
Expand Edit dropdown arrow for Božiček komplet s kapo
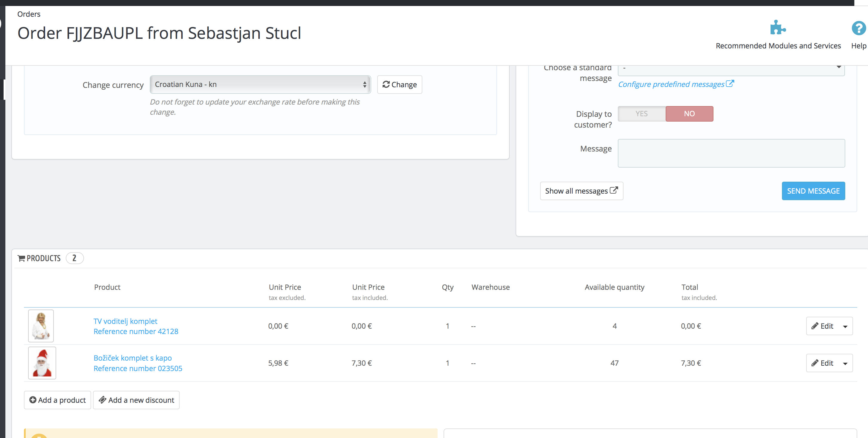845,364
